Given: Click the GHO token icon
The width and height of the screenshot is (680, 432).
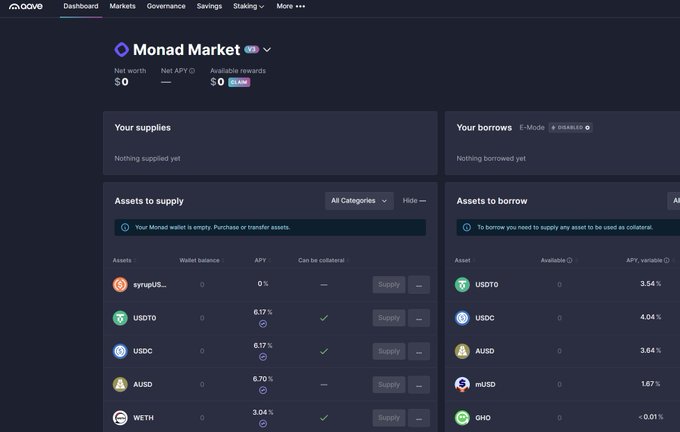Looking at the screenshot, I should (x=462, y=418).
